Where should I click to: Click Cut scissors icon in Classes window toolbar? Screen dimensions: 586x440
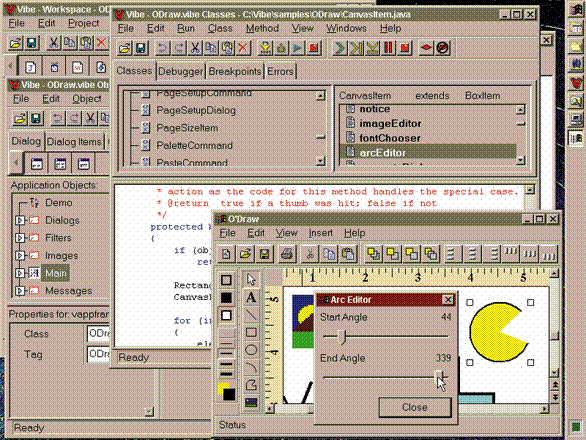(195, 48)
